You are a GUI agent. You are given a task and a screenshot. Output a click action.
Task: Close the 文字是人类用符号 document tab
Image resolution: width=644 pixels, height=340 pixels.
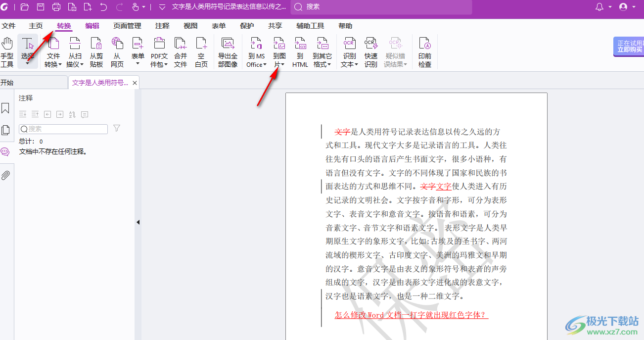tap(135, 83)
